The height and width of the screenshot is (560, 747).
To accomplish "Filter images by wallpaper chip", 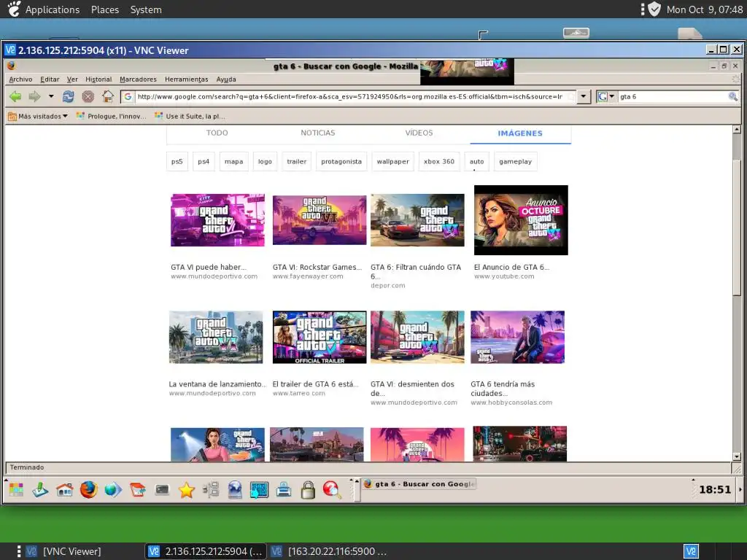I will [393, 161].
